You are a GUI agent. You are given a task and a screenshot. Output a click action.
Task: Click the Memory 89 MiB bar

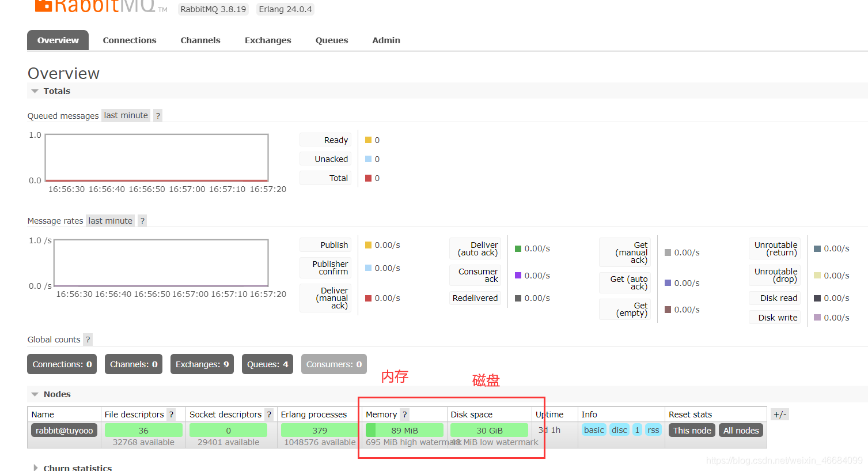(x=404, y=430)
